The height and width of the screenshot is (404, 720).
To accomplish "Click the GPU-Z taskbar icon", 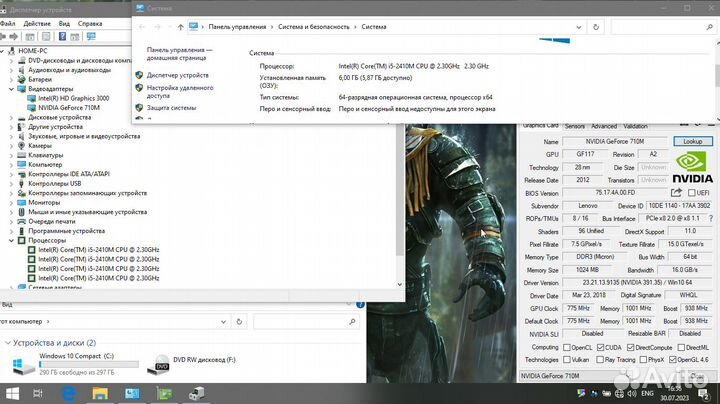I will tap(164, 393).
